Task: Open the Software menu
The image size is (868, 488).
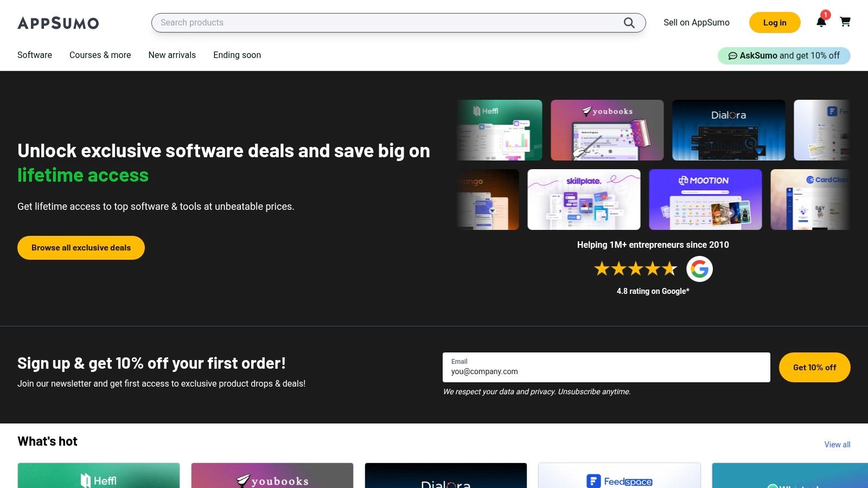Action: coord(35,55)
